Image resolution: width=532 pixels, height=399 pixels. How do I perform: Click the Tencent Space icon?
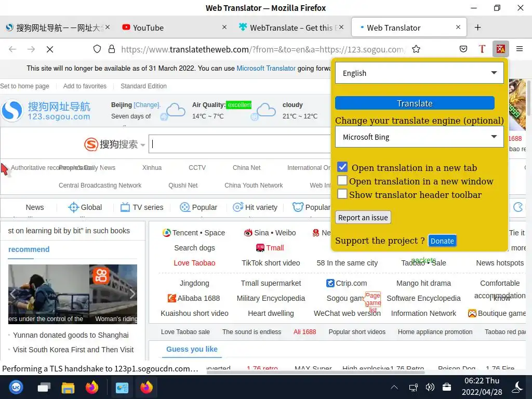coord(166,233)
